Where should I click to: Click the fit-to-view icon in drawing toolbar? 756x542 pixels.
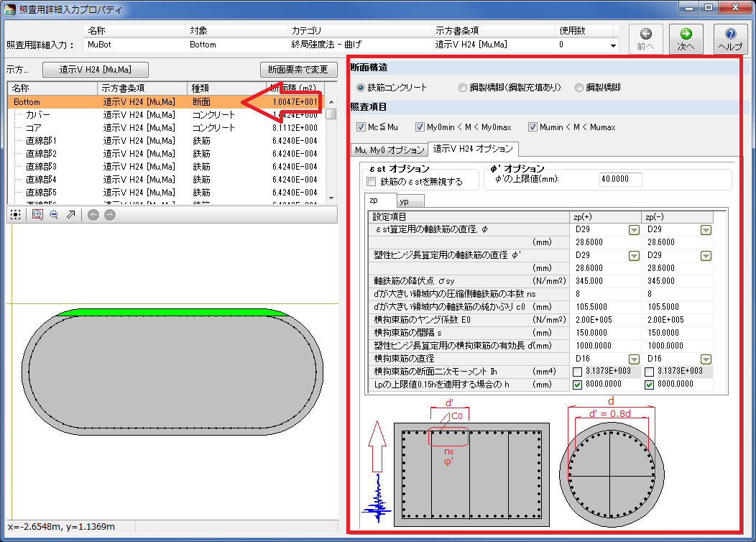[x=15, y=215]
